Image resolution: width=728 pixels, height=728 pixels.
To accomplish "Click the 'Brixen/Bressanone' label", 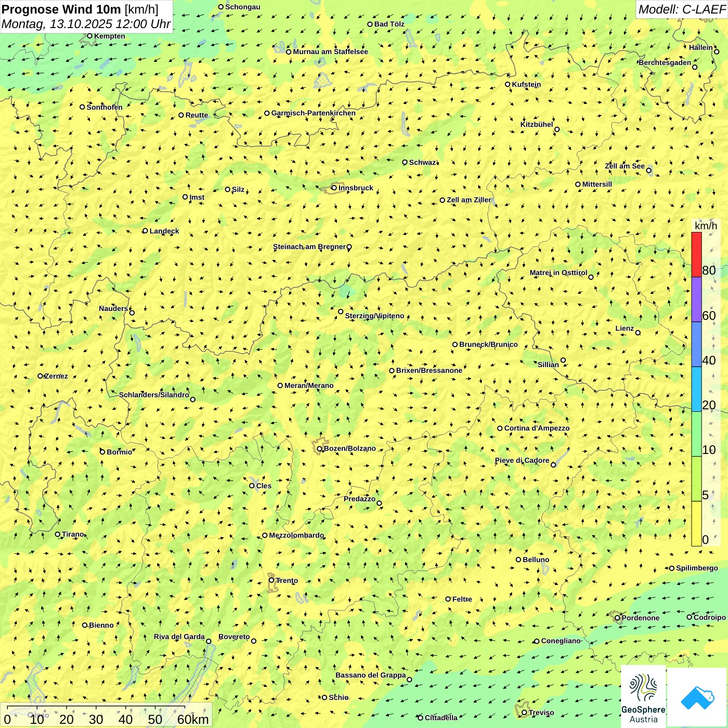I will pyautogui.click(x=429, y=370).
